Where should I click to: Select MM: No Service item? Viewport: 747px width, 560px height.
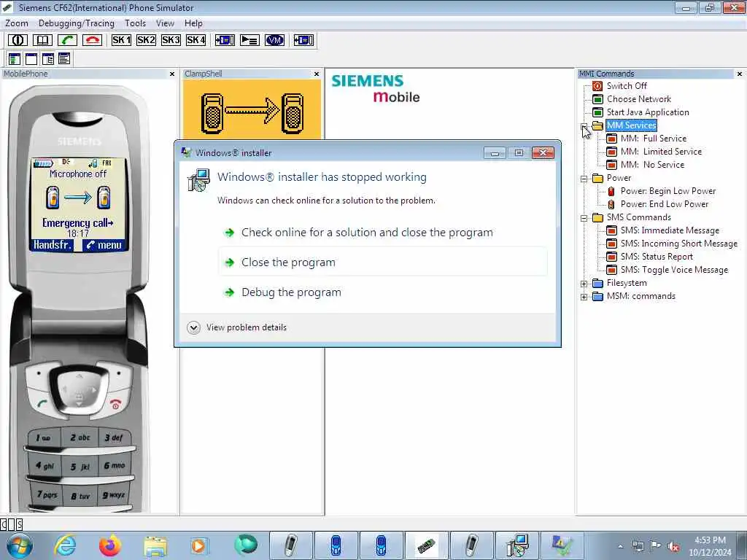(652, 165)
